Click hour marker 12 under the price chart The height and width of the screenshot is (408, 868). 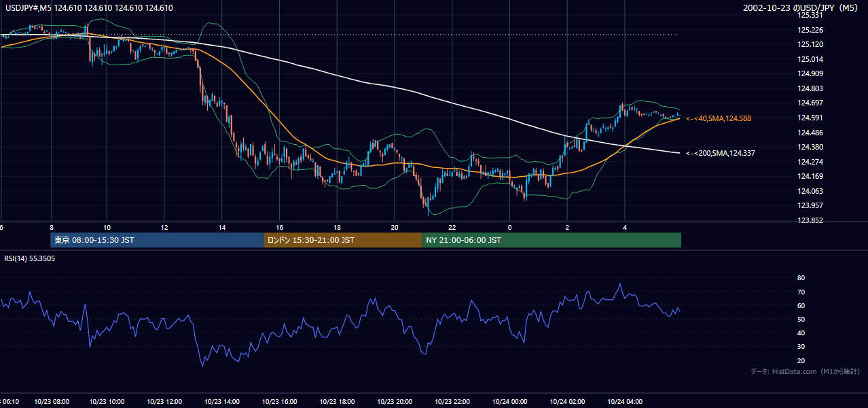(165, 227)
